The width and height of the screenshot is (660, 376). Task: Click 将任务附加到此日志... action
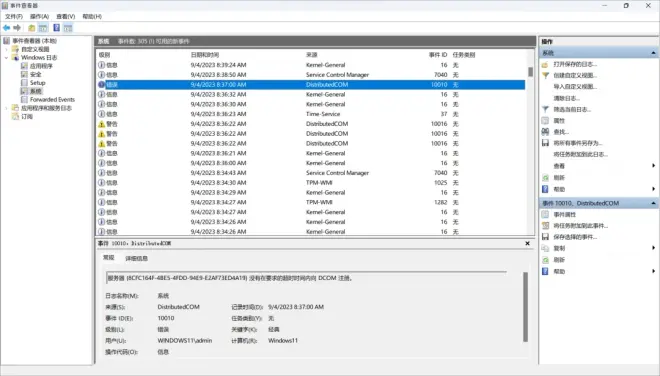pyautogui.click(x=580, y=155)
